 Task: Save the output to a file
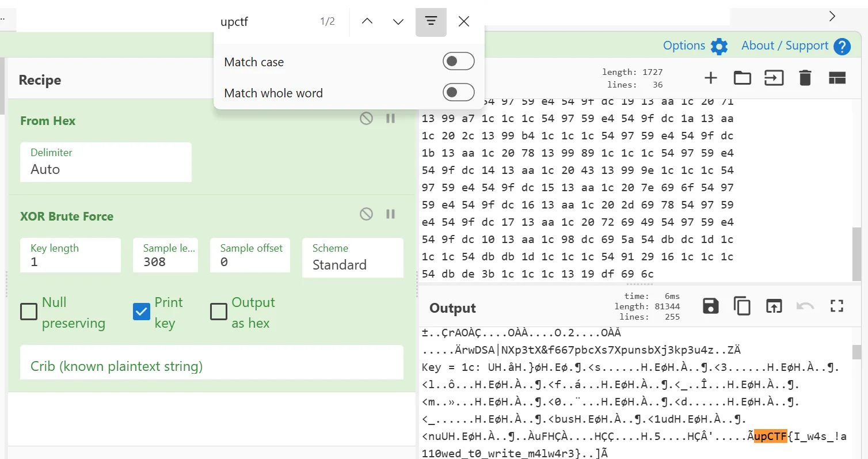[710, 306]
